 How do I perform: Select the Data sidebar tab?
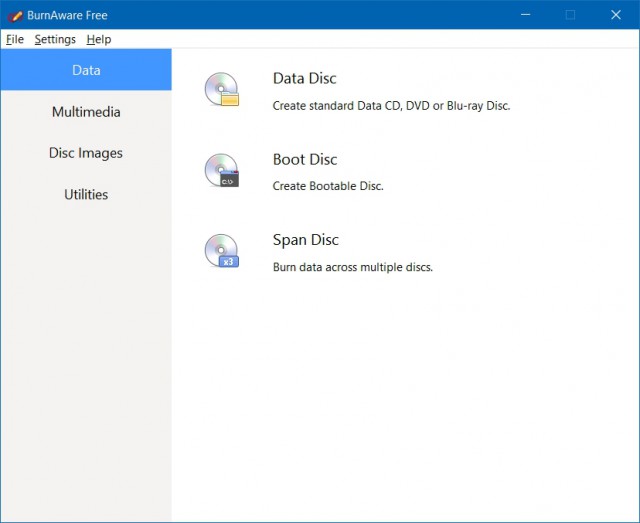[x=86, y=70]
